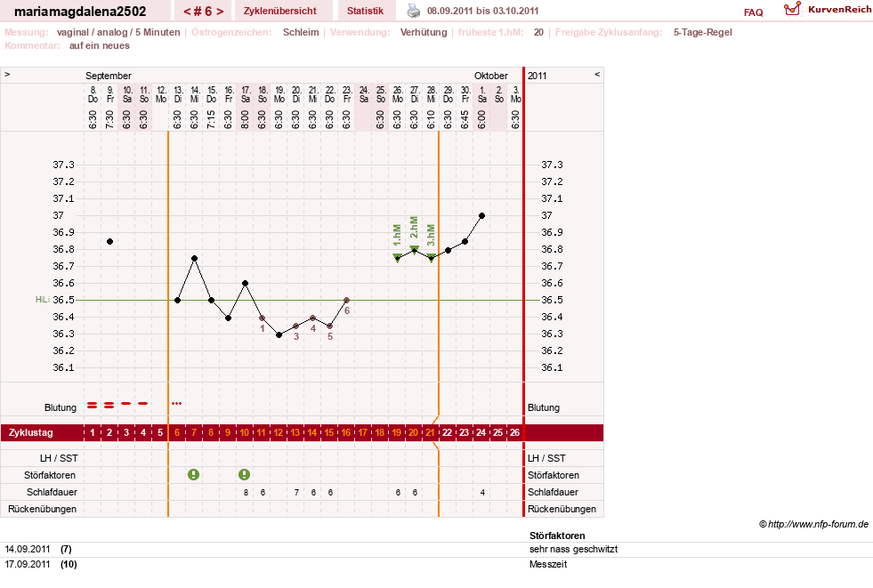Click the September month header
This screenshot has width=873, height=588.
tap(109, 76)
